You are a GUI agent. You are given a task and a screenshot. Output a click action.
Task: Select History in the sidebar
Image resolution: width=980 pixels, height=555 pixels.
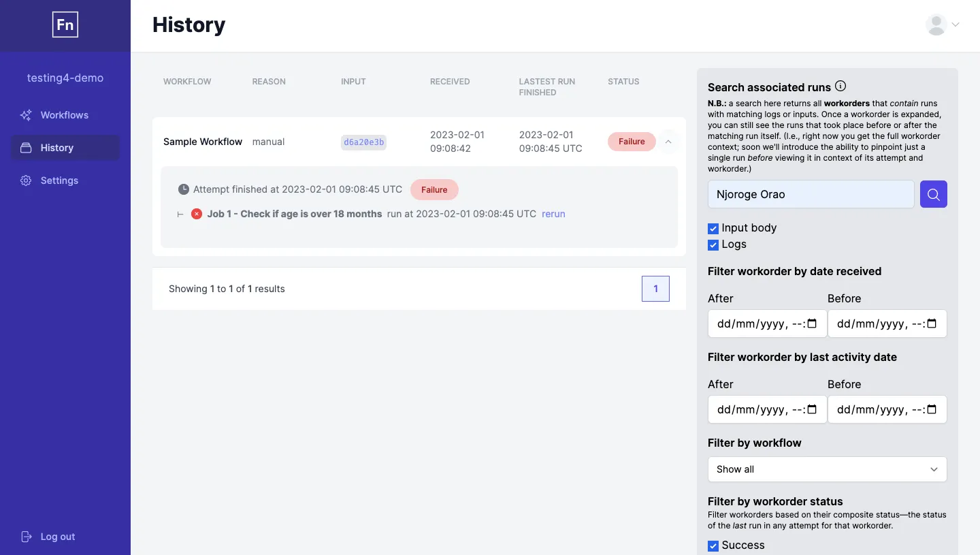pos(65,148)
